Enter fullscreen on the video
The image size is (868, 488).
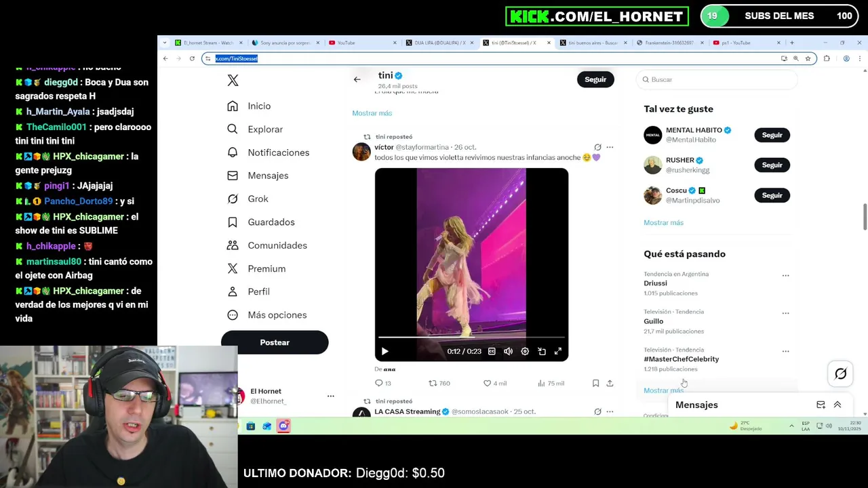click(558, 351)
